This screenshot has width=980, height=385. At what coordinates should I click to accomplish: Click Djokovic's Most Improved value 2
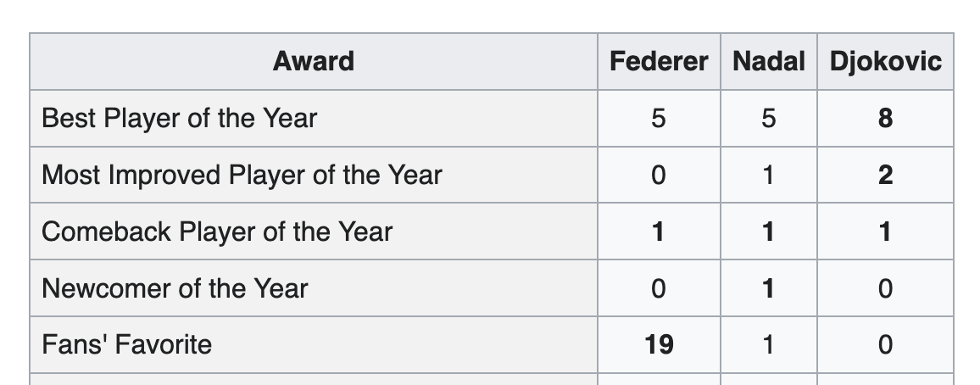pyautogui.click(x=885, y=175)
